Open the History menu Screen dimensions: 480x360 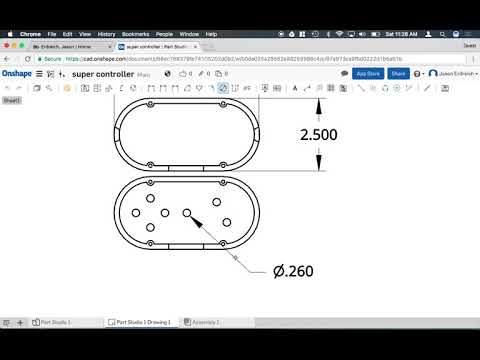106,34
